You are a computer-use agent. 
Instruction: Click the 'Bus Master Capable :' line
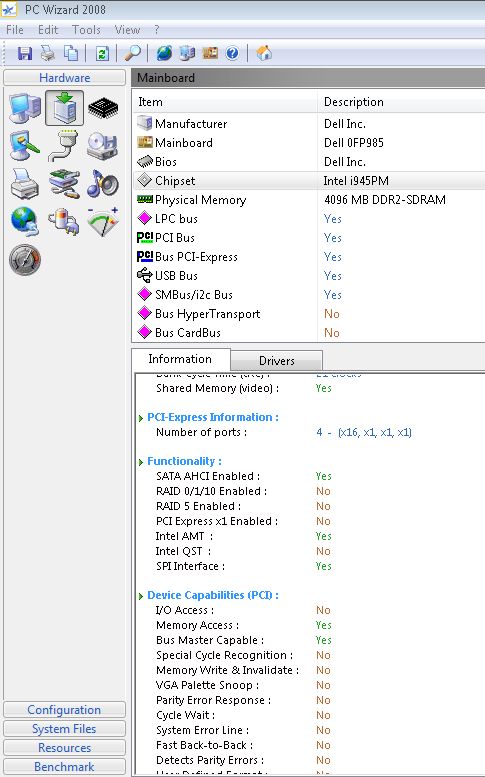(210, 640)
